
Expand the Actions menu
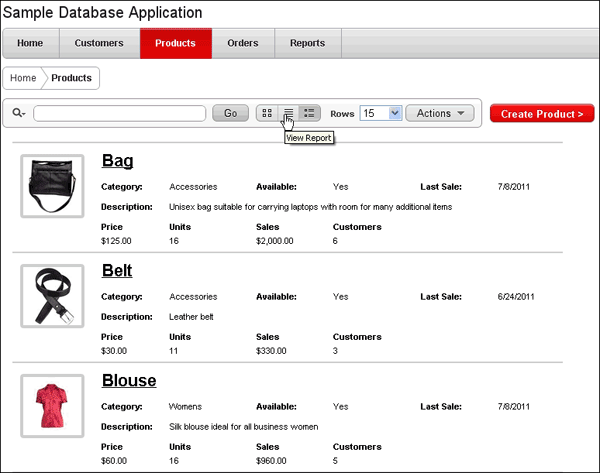(440, 114)
